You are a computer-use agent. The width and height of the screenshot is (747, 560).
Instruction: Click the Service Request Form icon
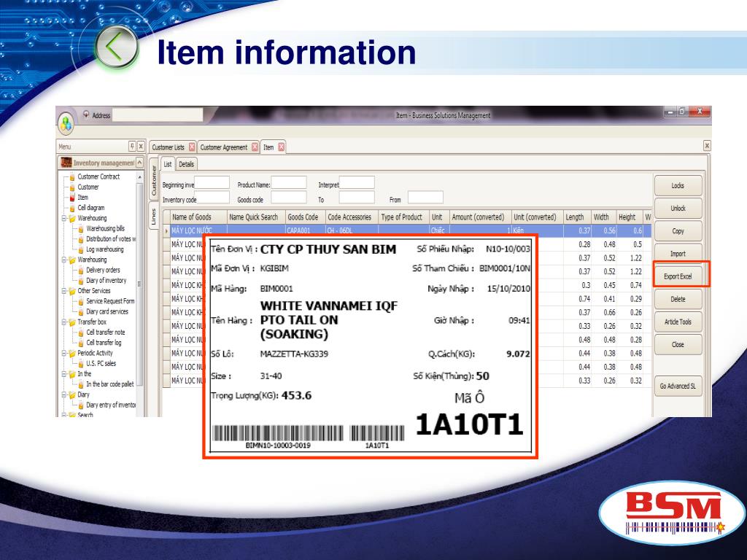tap(81, 301)
